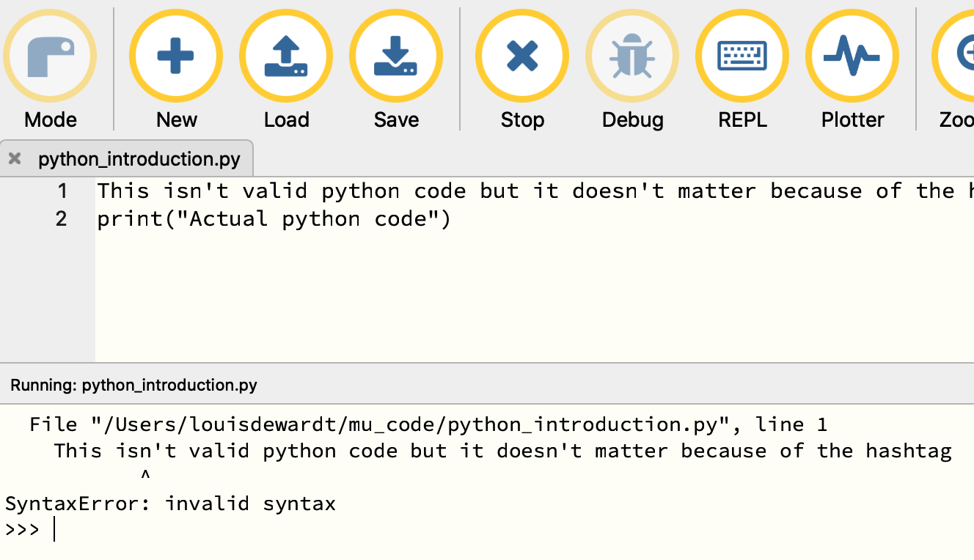Click the 'Plotter' label under icon

852,119
